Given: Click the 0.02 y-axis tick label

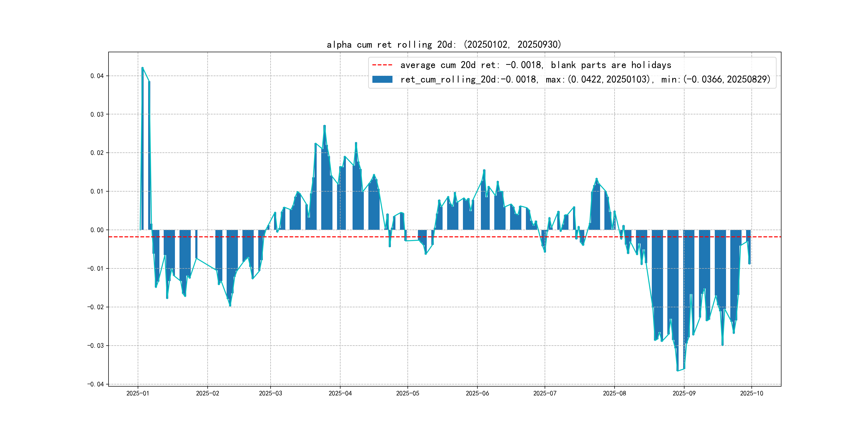Looking at the screenshot, I should click(97, 153).
